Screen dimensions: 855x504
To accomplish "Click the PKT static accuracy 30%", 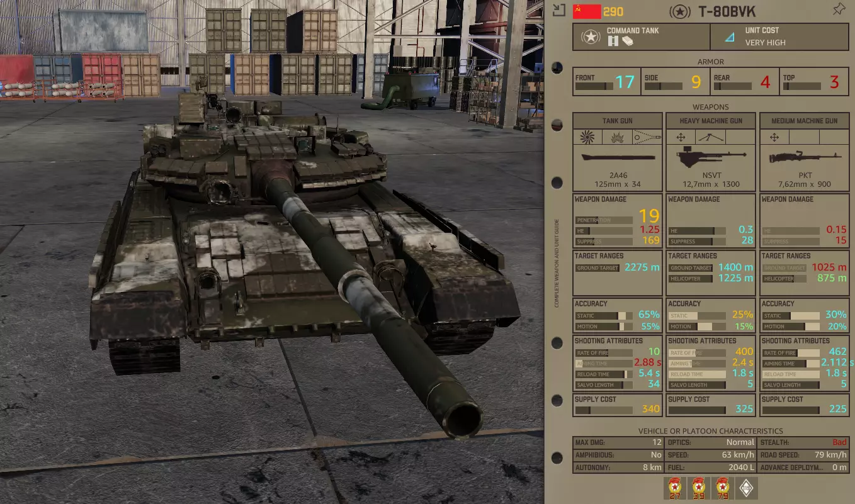I will click(x=836, y=315).
